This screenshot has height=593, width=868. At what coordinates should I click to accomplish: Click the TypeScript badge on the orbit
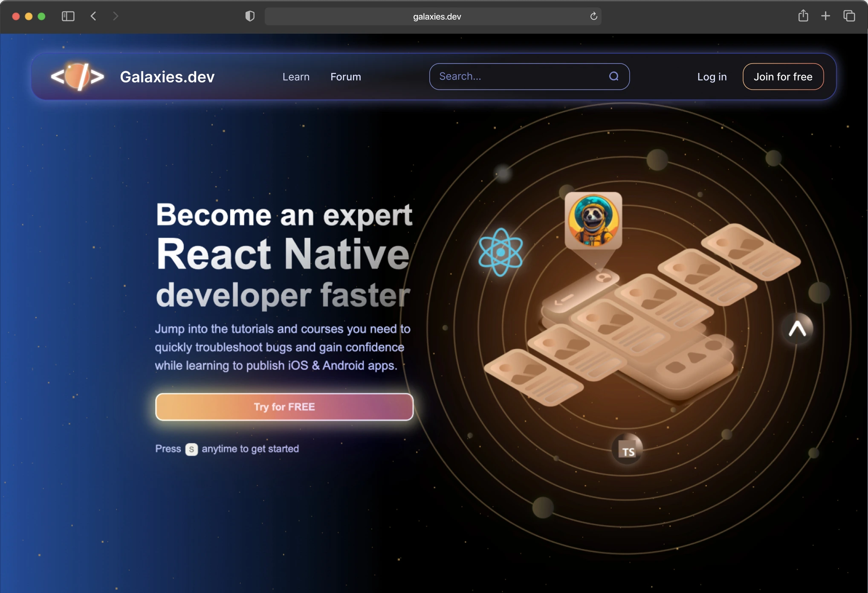point(626,449)
